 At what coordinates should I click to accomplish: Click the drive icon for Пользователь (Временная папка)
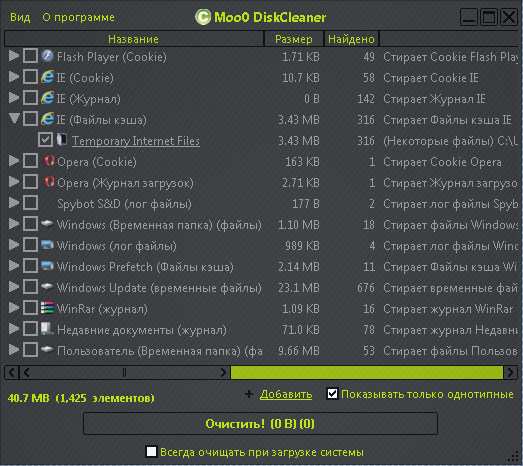(x=47, y=349)
